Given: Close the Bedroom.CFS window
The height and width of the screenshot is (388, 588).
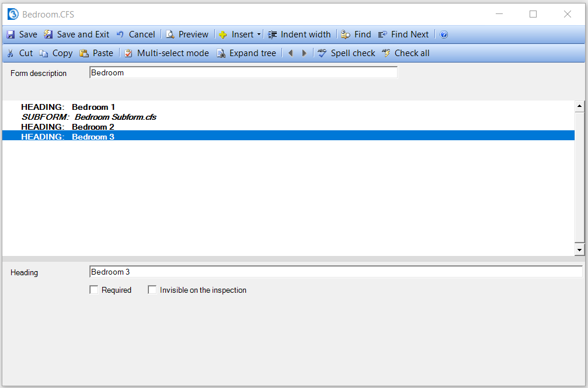Looking at the screenshot, I should click(x=568, y=14).
